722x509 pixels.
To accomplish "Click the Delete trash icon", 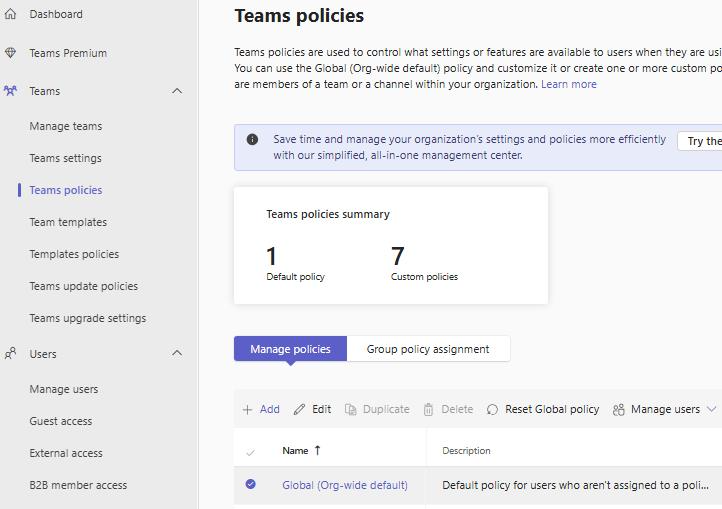I will click(428, 410).
